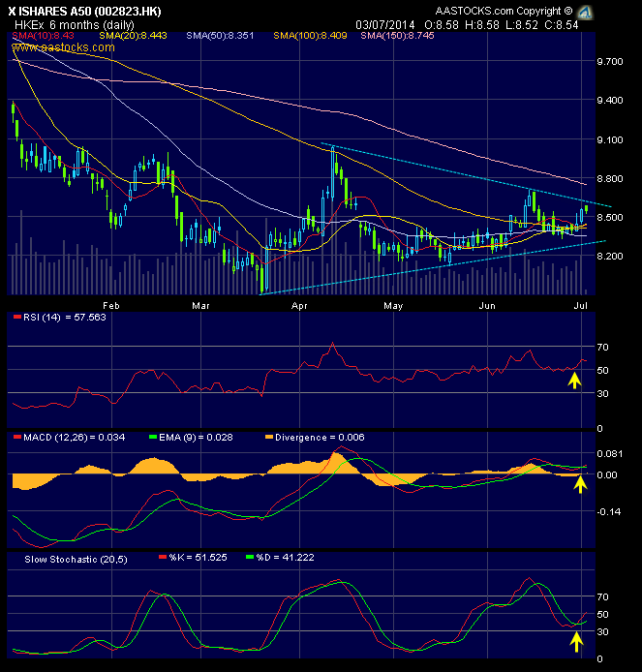642x672 pixels.
Task: Click the Mar month label
Action: coord(200,306)
